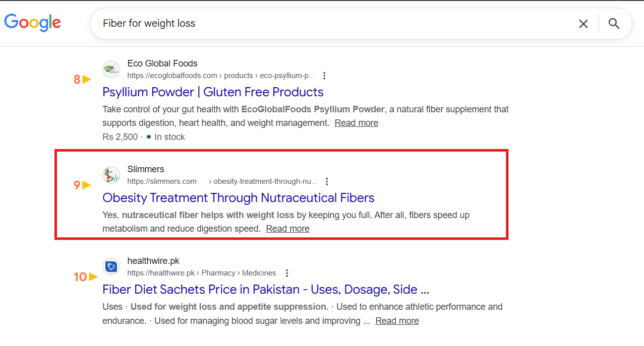Click Read more under Psyllium Powder snippet

[x=356, y=123]
